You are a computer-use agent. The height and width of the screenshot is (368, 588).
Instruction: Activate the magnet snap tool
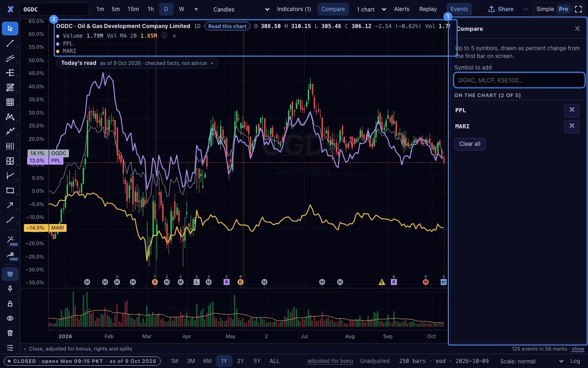click(10, 274)
